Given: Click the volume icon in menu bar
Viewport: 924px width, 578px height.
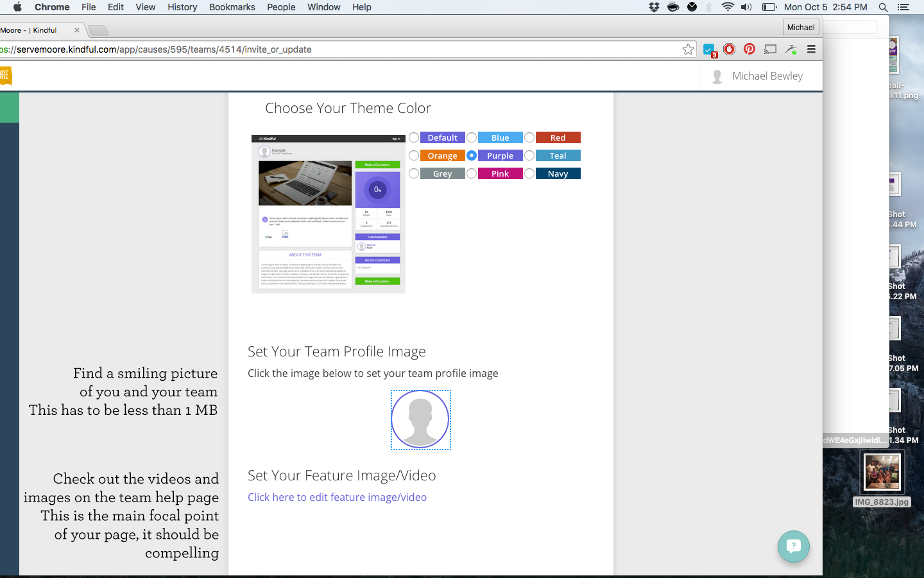Looking at the screenshot, I should pyautogui.click(x=746, y=7).
